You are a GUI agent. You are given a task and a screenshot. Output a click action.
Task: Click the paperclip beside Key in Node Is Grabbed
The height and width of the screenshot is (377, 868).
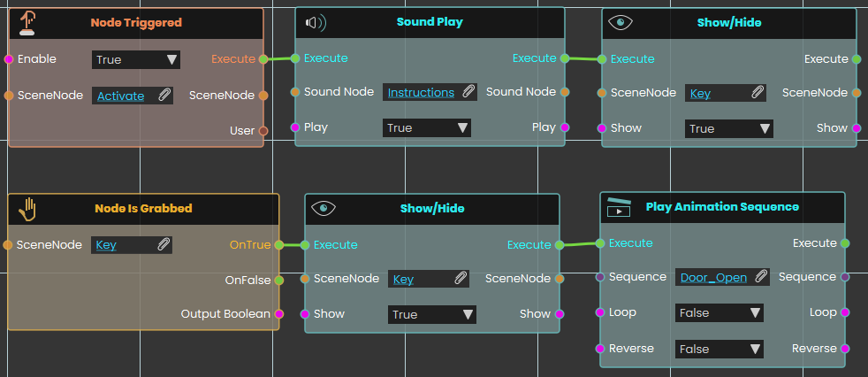click(164, 244)
